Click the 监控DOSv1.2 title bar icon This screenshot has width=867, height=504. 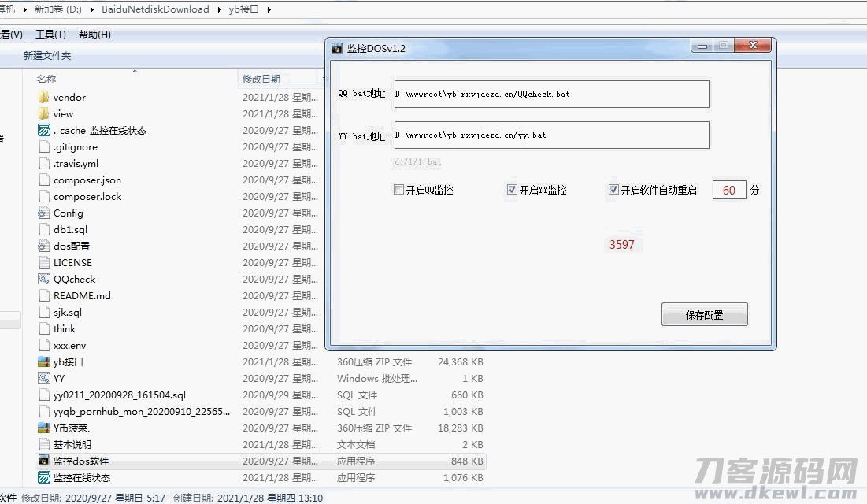[x=337, y=48]
